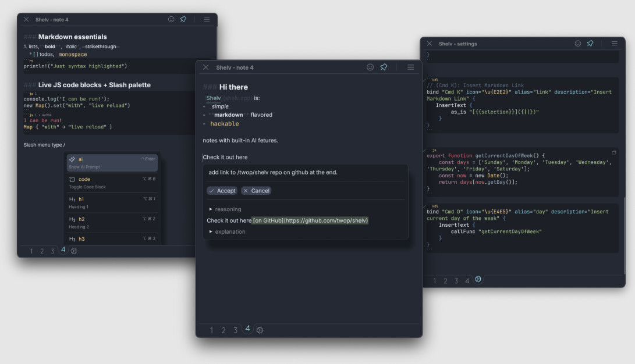The height and width of the screenshot is (364, 635).
Task: Click the 'hackable' list item
Action: pos(224,124)
